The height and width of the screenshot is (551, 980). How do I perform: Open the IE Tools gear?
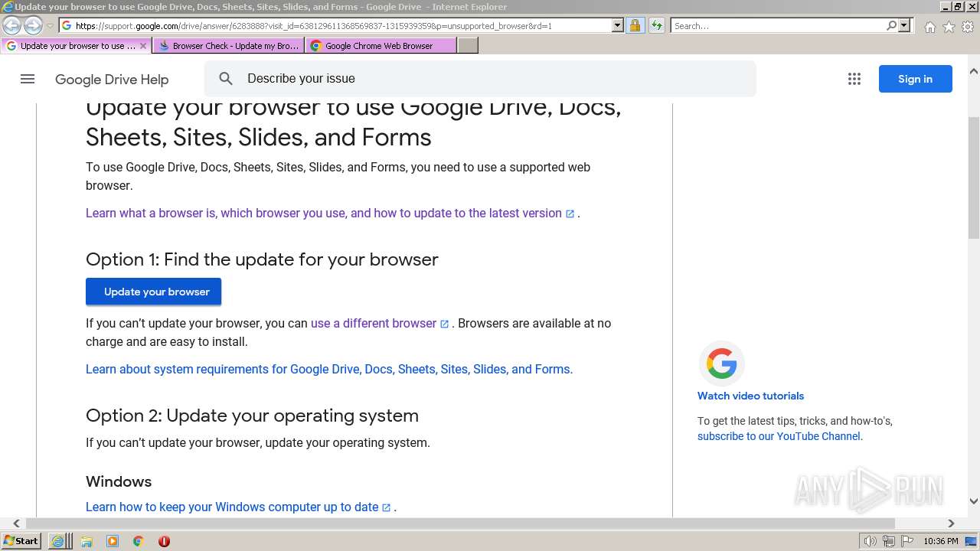point(968,27)
